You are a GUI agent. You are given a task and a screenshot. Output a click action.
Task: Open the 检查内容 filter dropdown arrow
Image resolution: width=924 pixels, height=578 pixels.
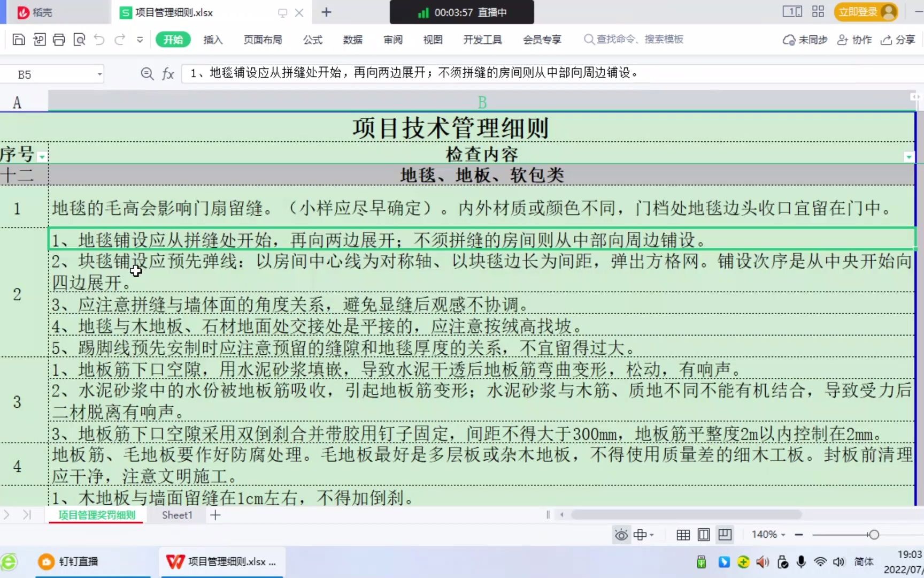908,157
